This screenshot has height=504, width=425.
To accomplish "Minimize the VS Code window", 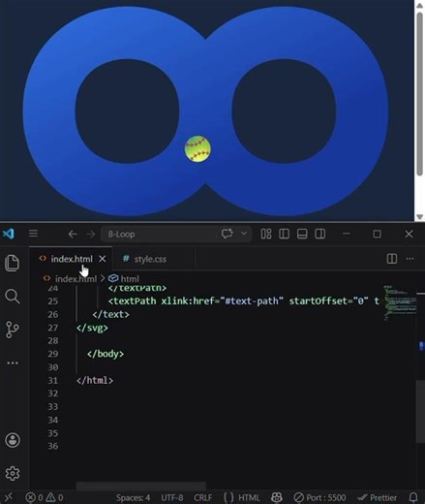I will tap(347, 234).
